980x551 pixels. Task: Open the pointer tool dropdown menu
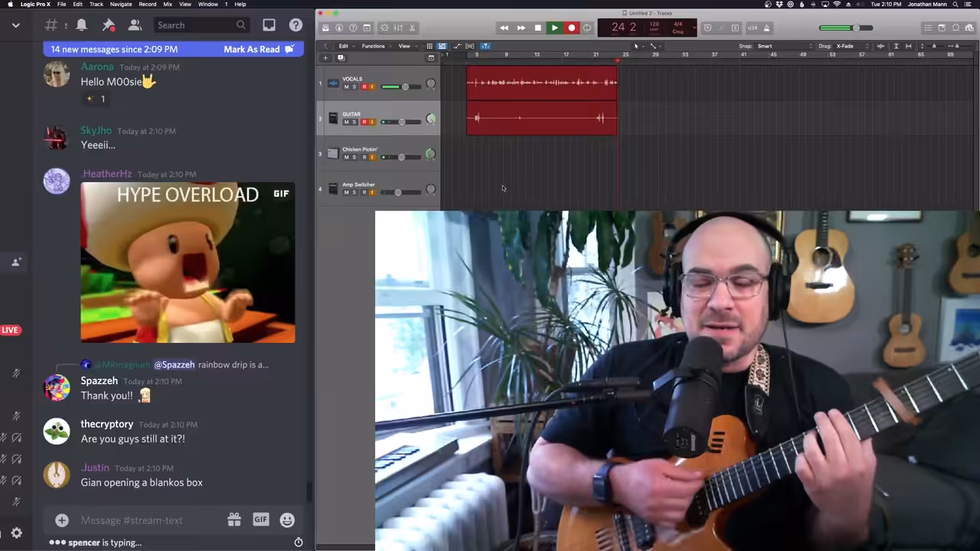click(x=638, y=46)
